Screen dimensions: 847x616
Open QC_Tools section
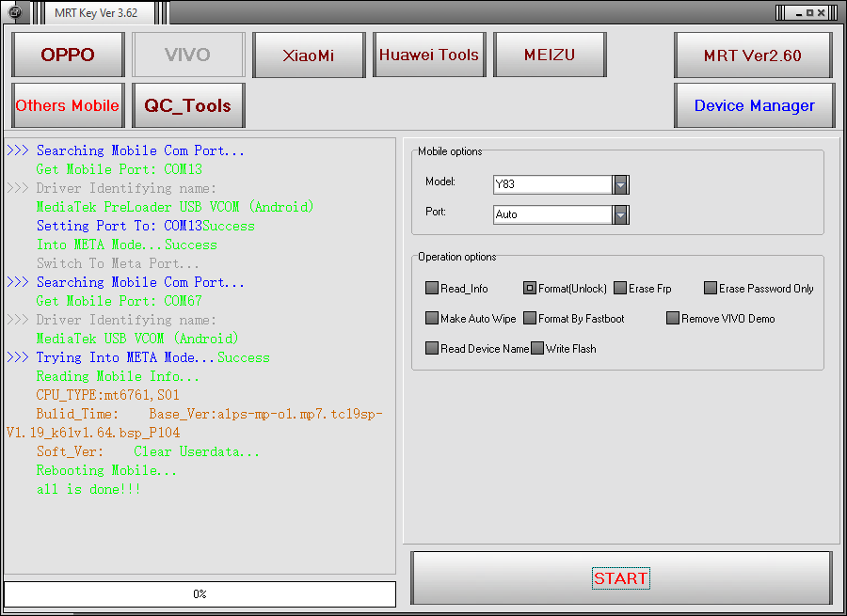(188, 105)
